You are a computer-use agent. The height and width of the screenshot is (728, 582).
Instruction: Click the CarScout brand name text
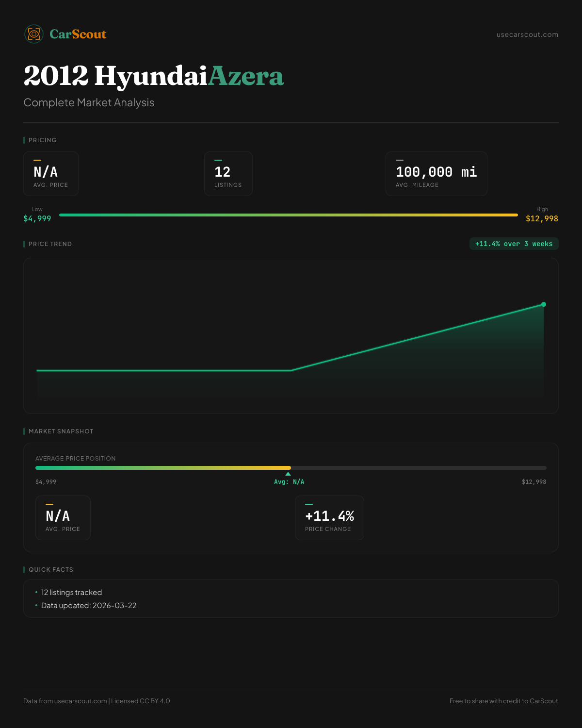coord(78,34)
